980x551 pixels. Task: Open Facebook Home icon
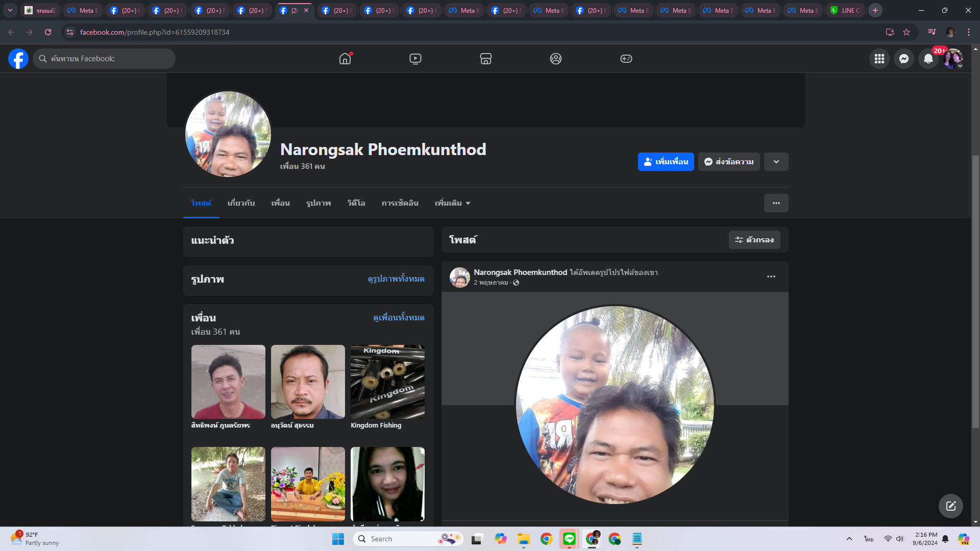pyautogui.click(x=345, y=59)
